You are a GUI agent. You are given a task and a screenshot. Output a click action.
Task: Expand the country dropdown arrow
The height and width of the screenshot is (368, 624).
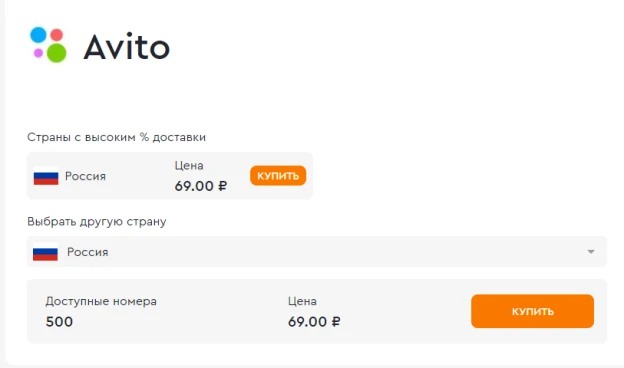point(591,252)
